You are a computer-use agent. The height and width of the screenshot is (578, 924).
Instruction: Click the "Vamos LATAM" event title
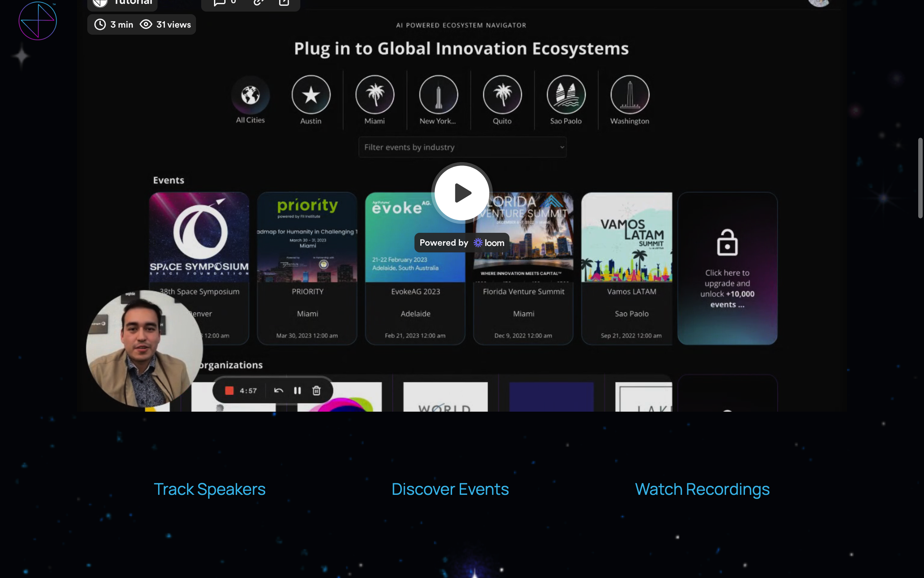631,292
